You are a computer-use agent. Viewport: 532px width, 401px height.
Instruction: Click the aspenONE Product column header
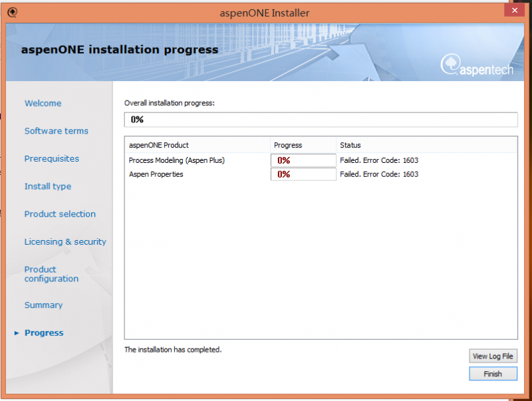(198, 145)
